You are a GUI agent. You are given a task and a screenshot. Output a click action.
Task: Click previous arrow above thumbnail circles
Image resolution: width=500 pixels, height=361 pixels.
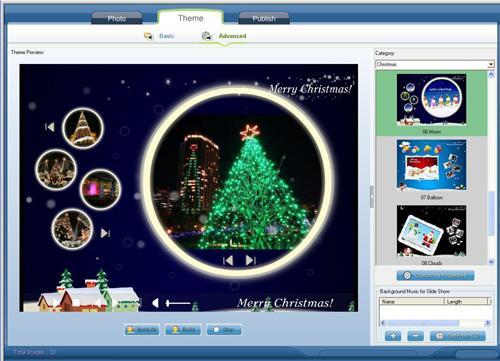point(50,127)
